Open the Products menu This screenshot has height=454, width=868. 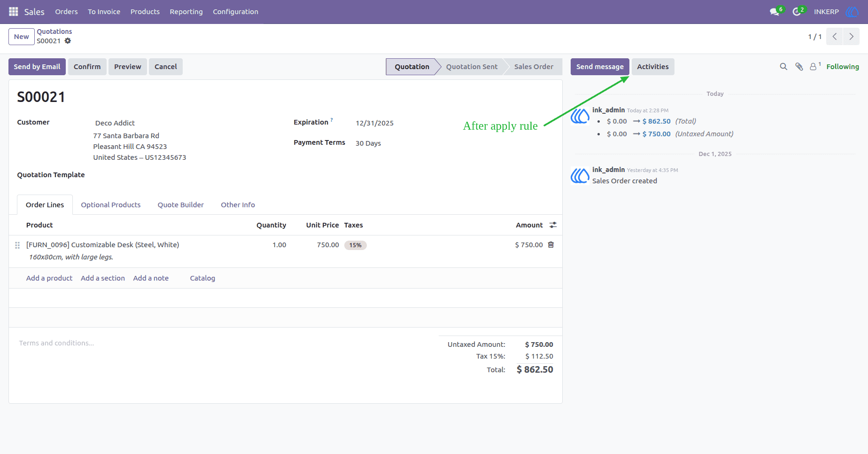(x=145, y=12)
